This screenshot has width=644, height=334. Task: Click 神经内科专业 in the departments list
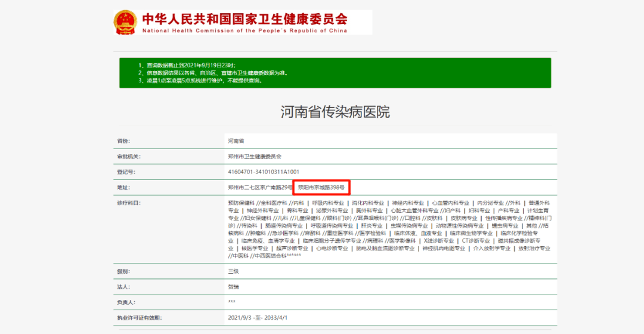(407, 203)
